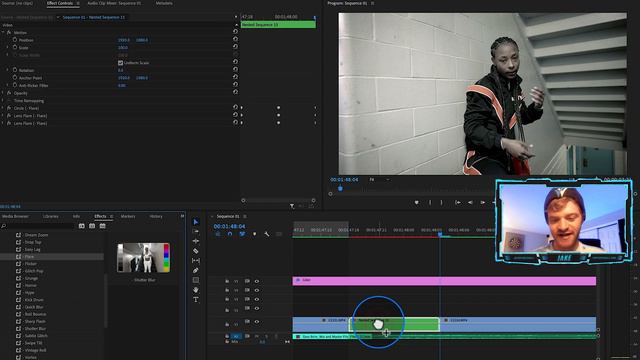Lock the track with the pink clip
Viewport: 640px width, 360px height.
[x=227, y=281]
